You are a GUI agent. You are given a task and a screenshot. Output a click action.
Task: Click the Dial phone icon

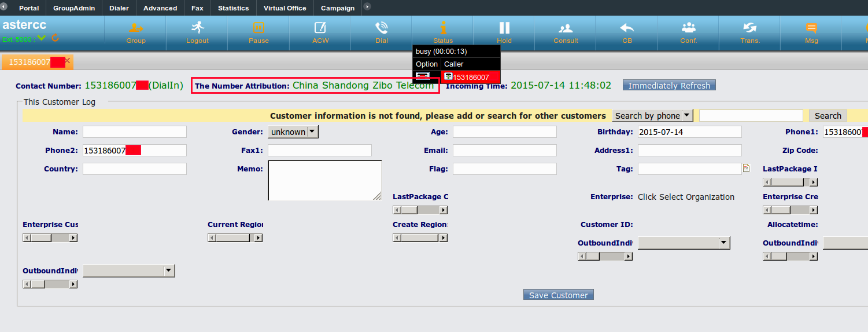point(381,28)
